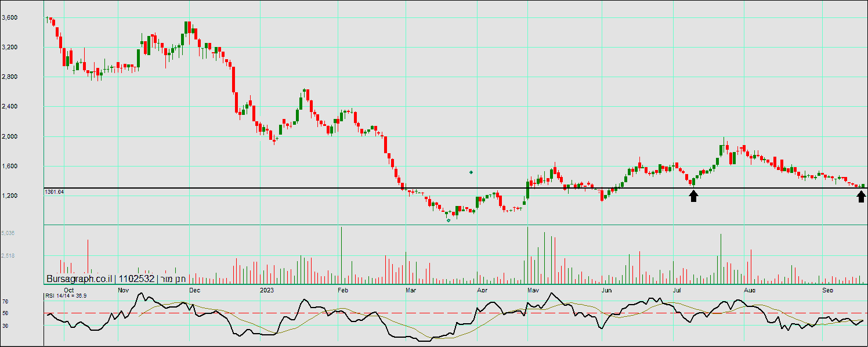This screenshot has height=347, width=868.
Task: Click the 3,200 price axis label
Action: (x=10, y=47)
